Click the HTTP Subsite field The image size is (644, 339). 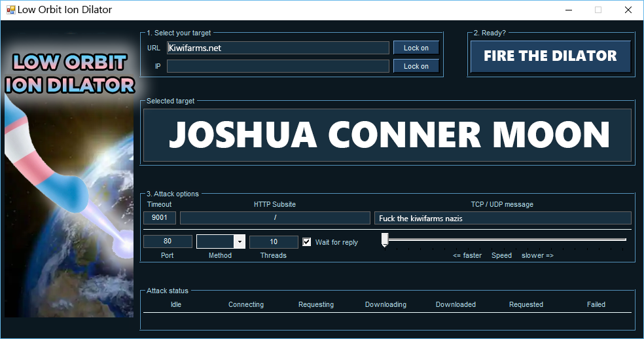[x=275, y=218]
